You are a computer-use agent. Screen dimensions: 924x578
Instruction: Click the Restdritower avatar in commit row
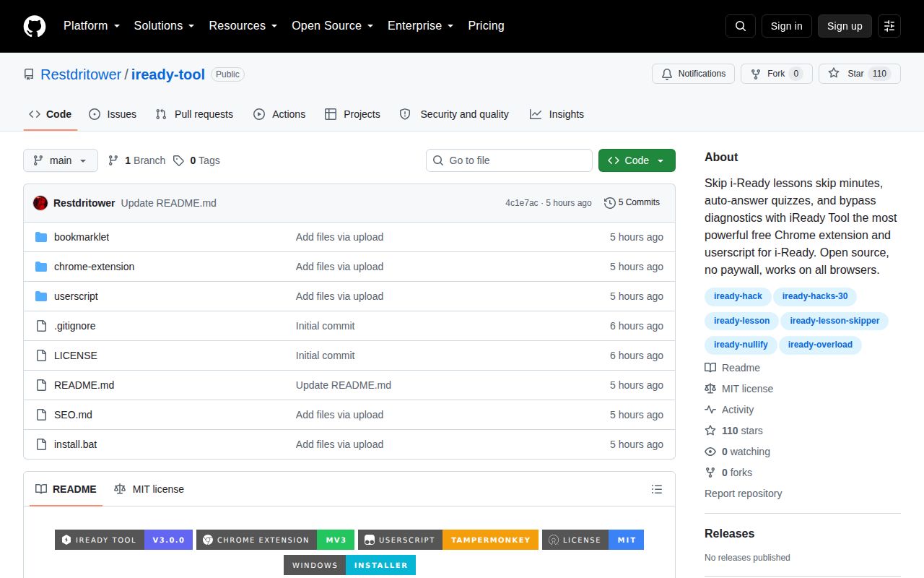coord(40,203)
